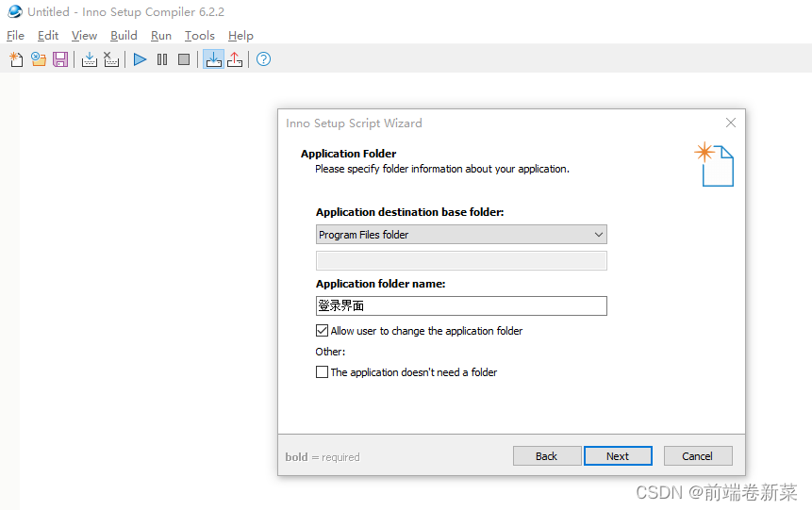Click the Save script floppy icon

coord(60,59)
